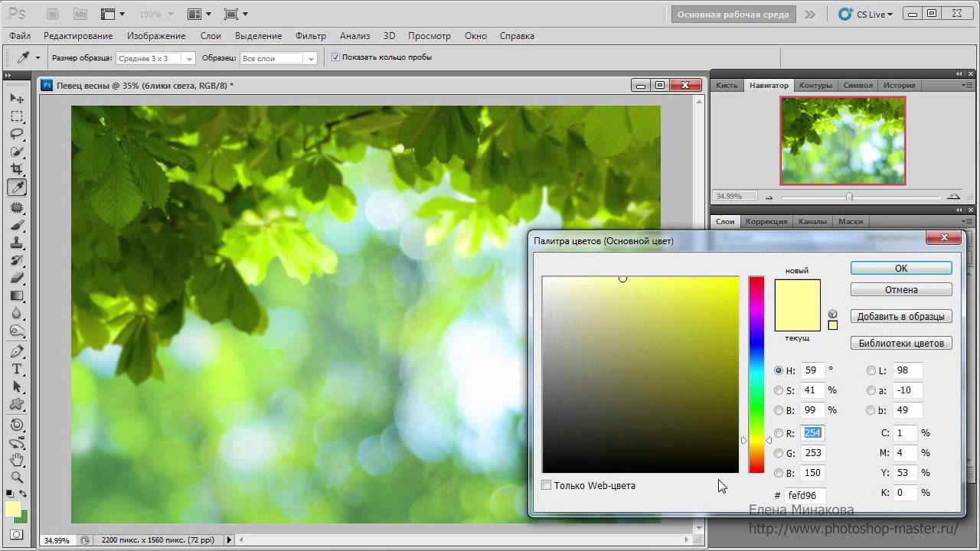Image resolution: width=980 pixels, height=551 pixels.
Task: Select the Dodge tool
Action: pyautogui.click(x=17, y=331)
